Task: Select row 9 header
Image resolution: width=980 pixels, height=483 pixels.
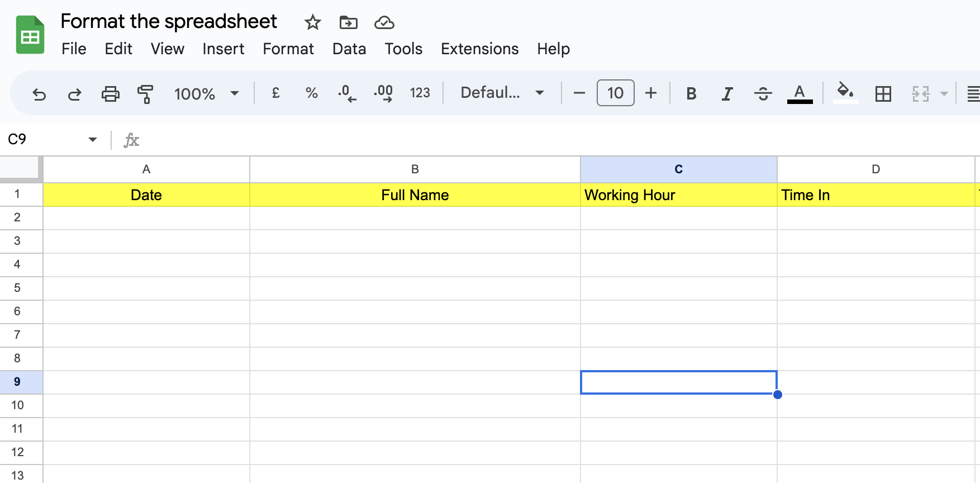Action: 21,382
